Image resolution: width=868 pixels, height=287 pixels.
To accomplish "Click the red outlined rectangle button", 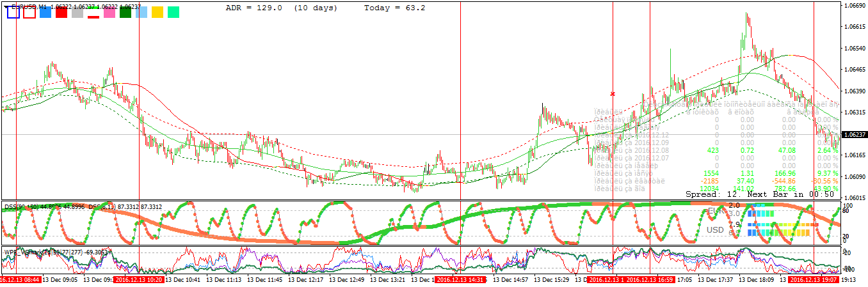I will pos(29,12).
